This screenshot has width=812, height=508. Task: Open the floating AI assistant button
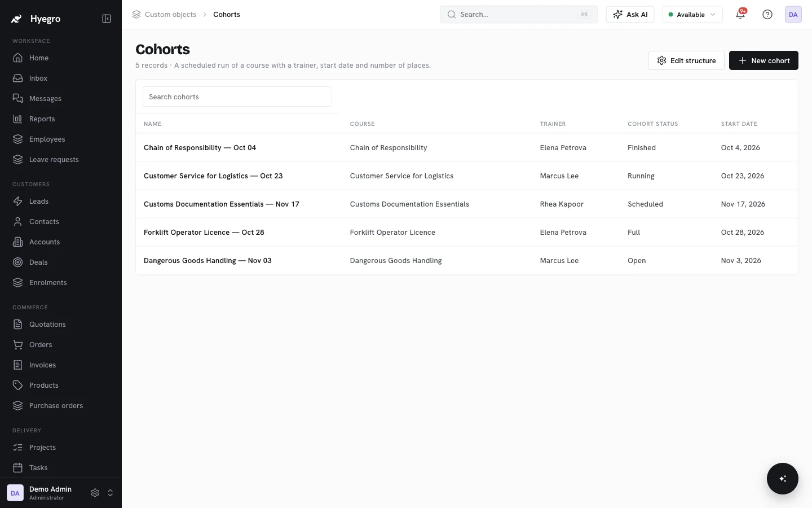point(783,479)
